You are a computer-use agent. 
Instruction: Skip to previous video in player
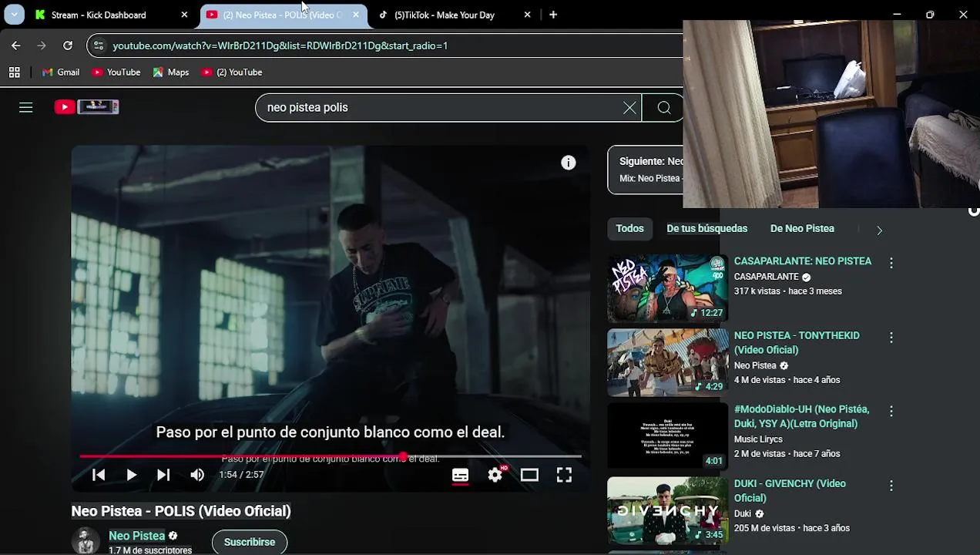99,475
